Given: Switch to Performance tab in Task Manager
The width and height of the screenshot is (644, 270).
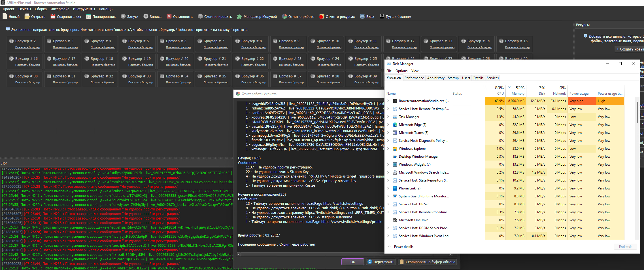Looking at the screenshot, I should (x=414, y=78).
